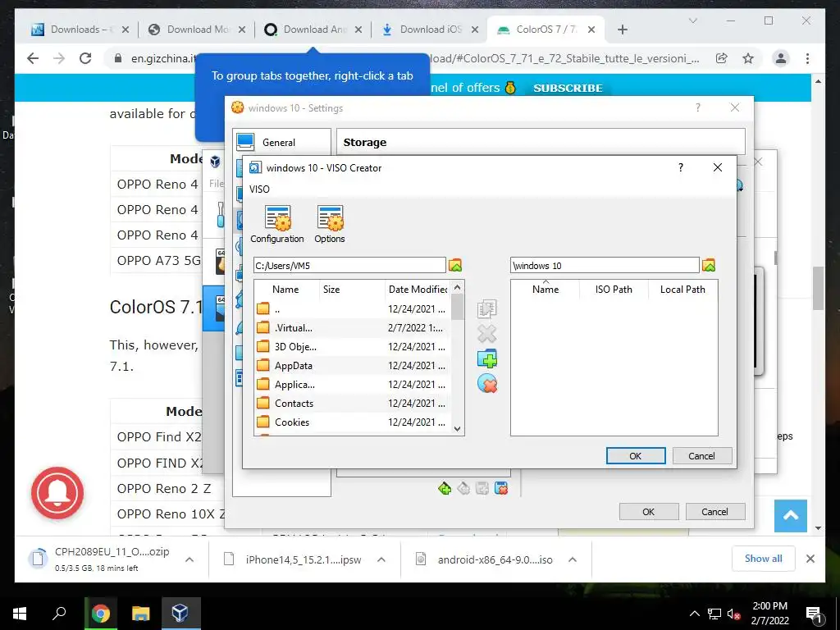This screenshot has width=840, height=630.
Task: Select the 3D Obje... folder row
Action: pos(352,347)
